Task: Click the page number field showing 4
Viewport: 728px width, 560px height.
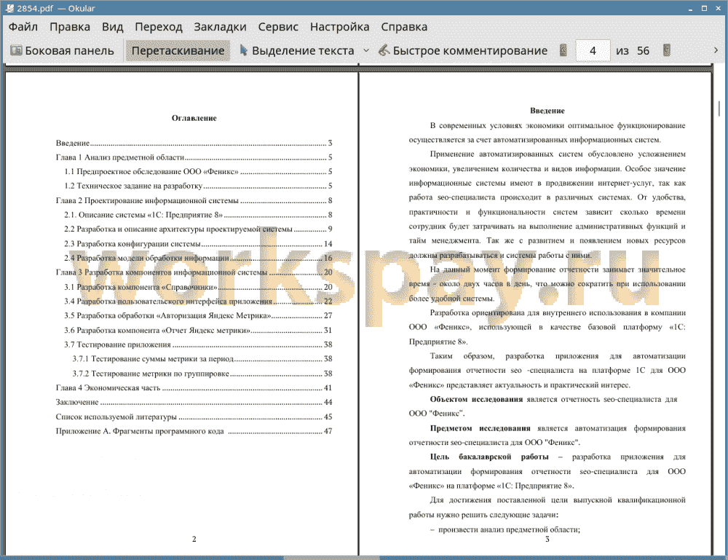Action: tap(593, 51)
